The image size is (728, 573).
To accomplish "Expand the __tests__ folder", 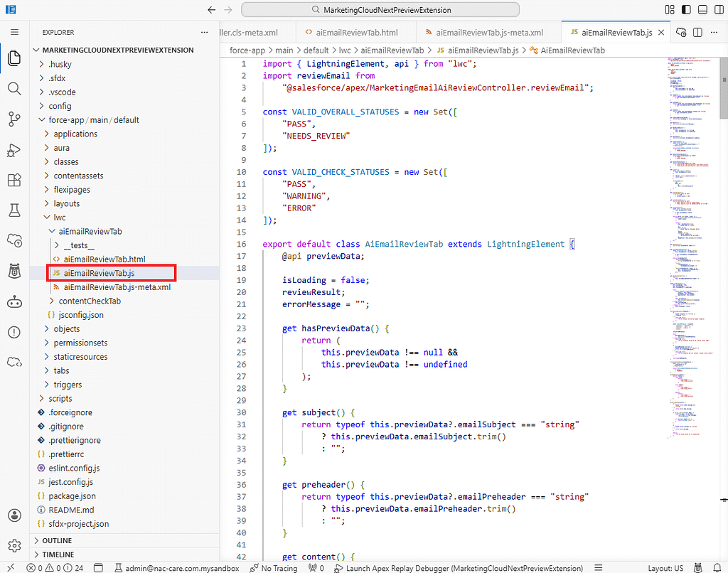I will [x=79, y=245].
